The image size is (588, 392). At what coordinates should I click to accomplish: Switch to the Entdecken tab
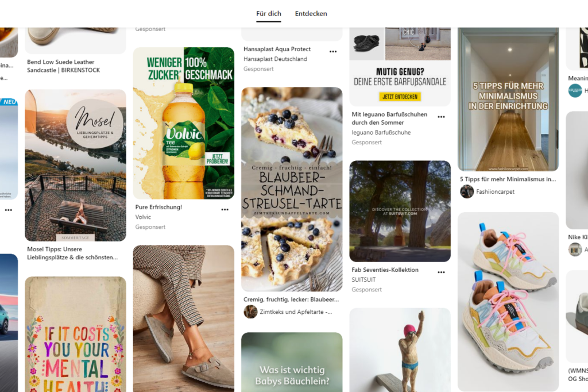pos(311,14)
